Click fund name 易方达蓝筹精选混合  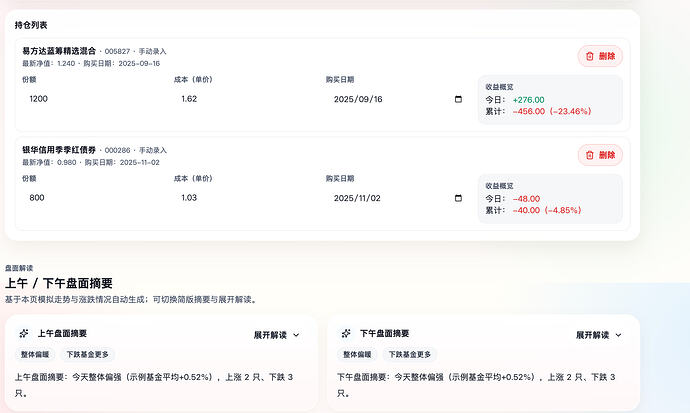[x=59, y=51]
